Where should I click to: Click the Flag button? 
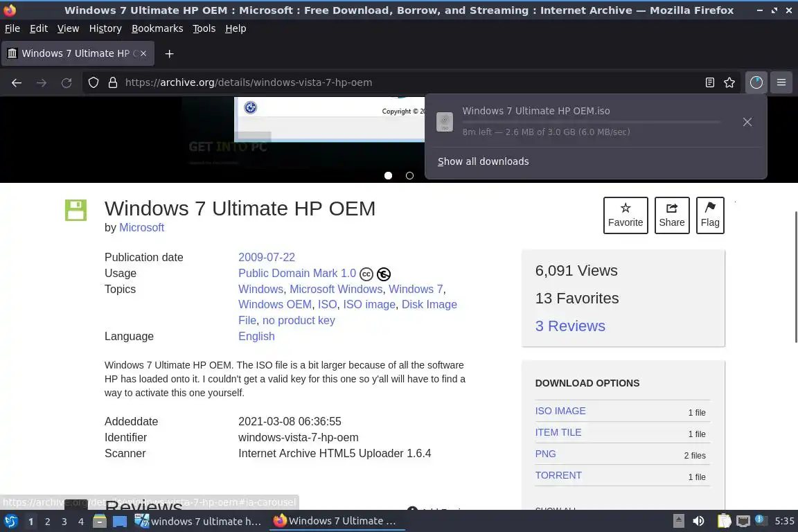point(710,215)
